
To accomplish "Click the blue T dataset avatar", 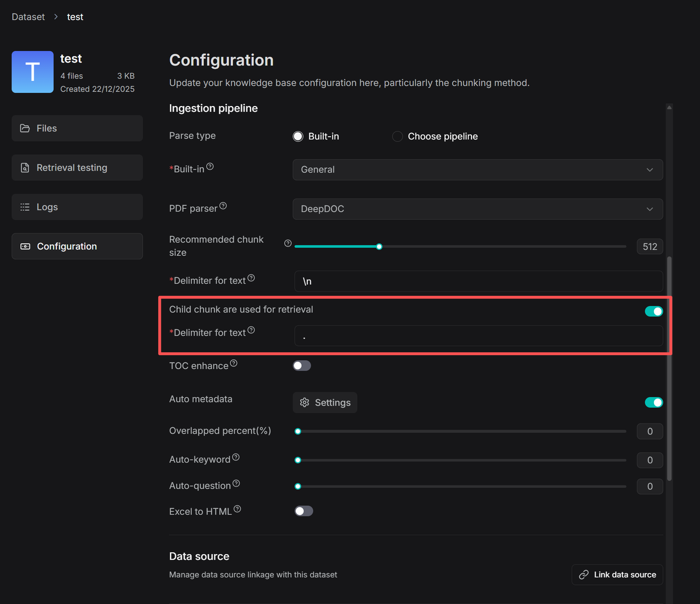I will [x=33, y=72].
